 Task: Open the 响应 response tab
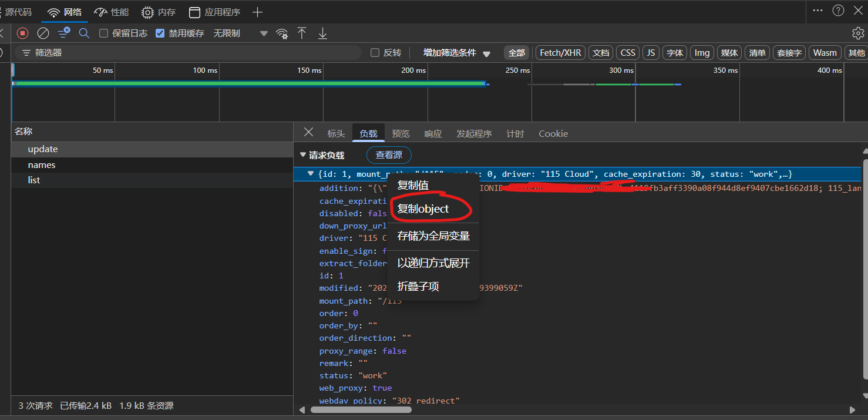pos(433,134)
